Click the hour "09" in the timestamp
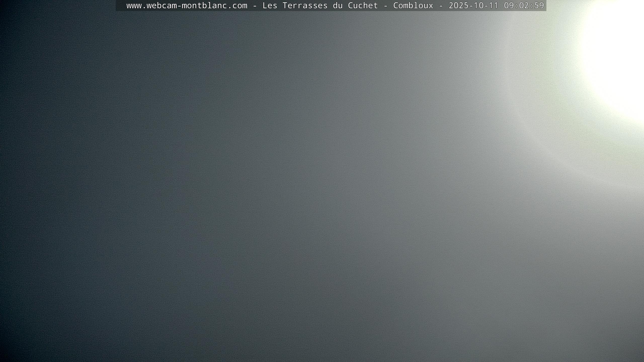This screenshot has width=644, height=362. (509, 6)
